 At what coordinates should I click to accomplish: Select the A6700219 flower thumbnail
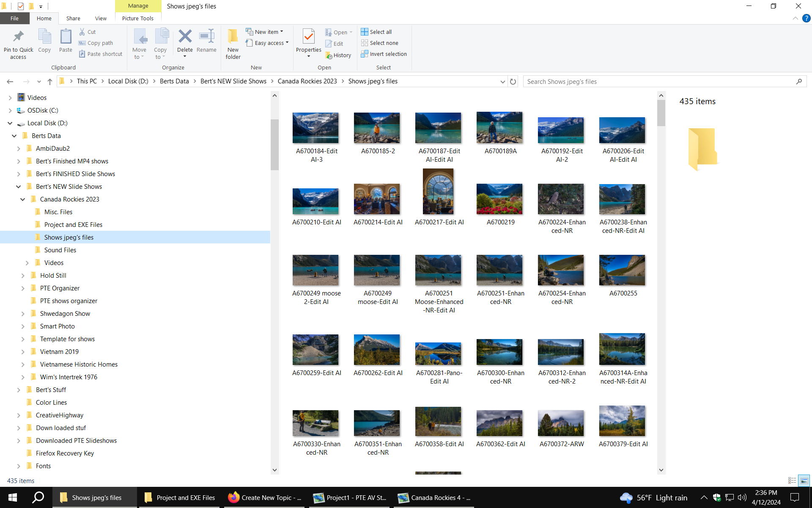[x=499, y=199]
